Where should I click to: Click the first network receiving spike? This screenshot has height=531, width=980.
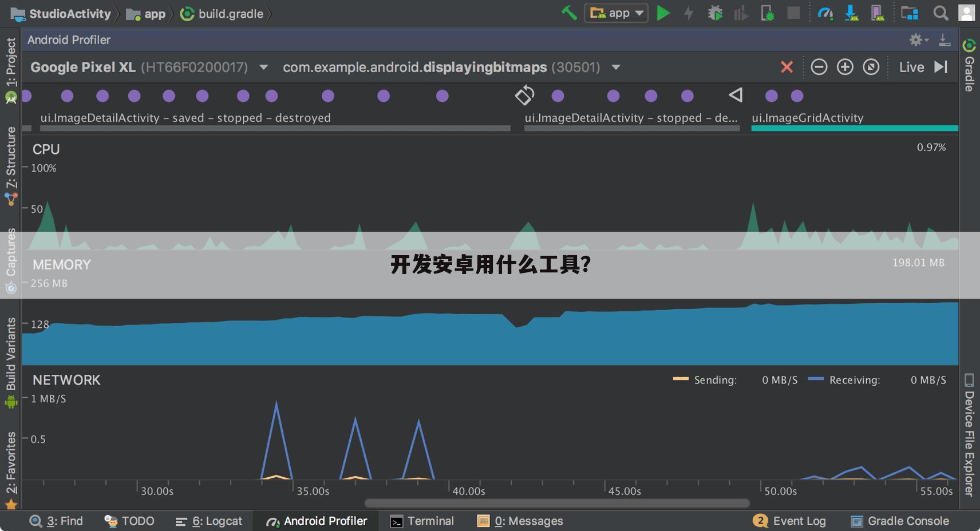tap(276, 439)
